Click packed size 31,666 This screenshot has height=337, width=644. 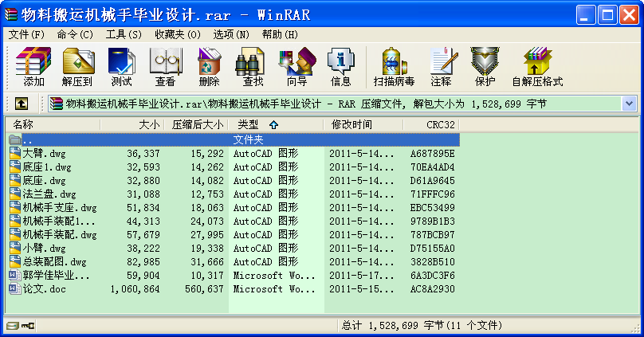point(207,262)
